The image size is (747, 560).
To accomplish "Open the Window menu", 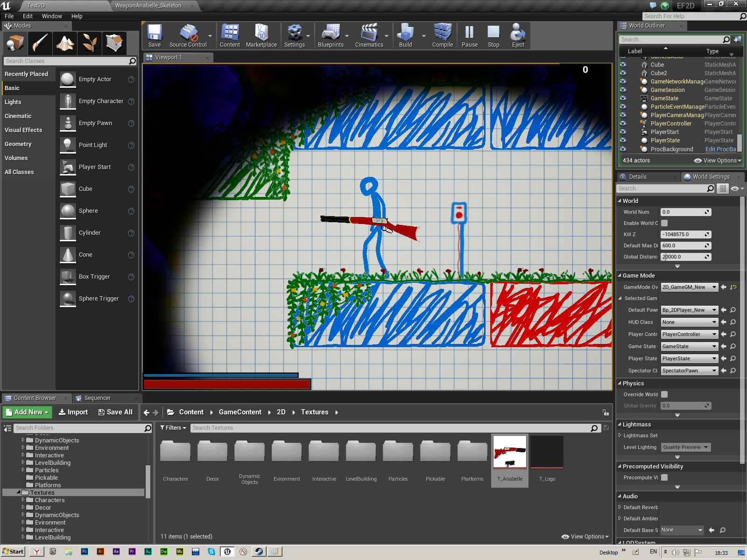I will [x=52, y=16].
